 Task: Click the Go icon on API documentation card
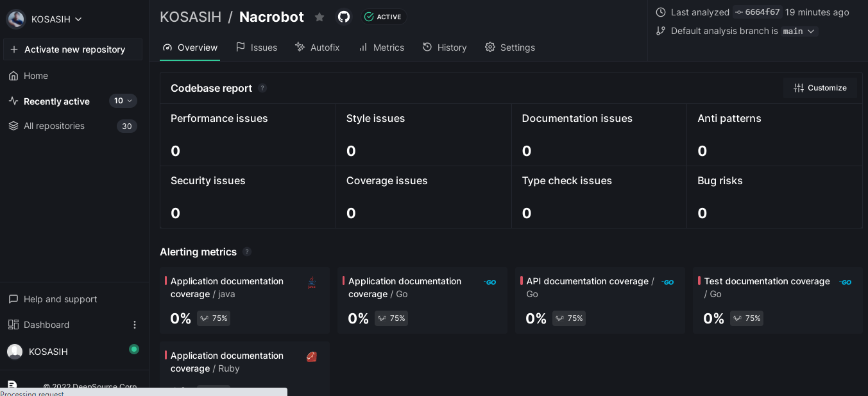click(x=668, y=282)
